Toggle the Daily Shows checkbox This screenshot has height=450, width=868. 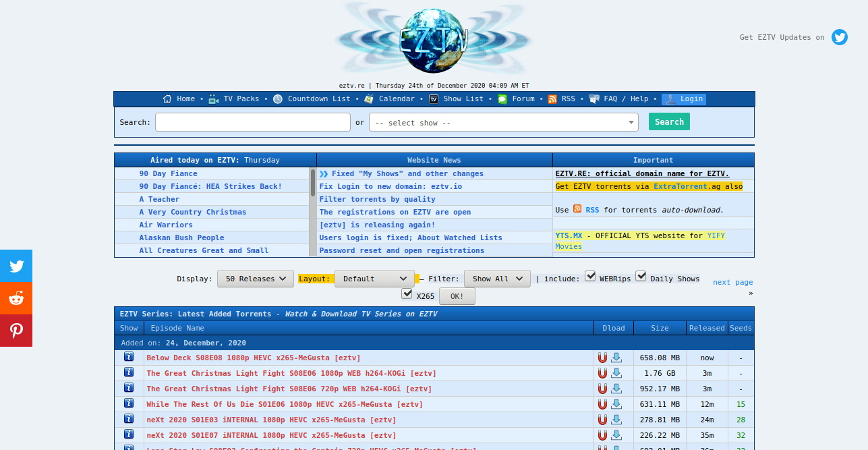[641, 276]
